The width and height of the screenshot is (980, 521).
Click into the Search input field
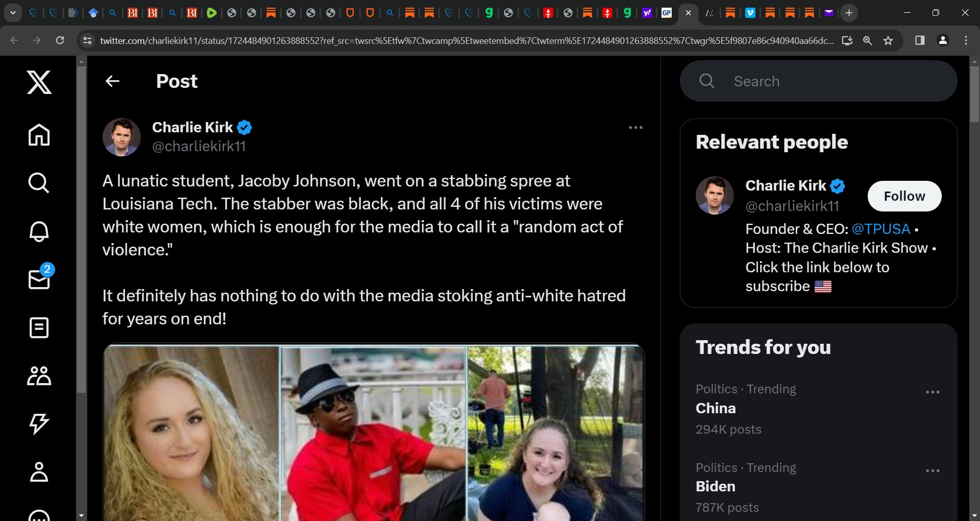point(818,81)
